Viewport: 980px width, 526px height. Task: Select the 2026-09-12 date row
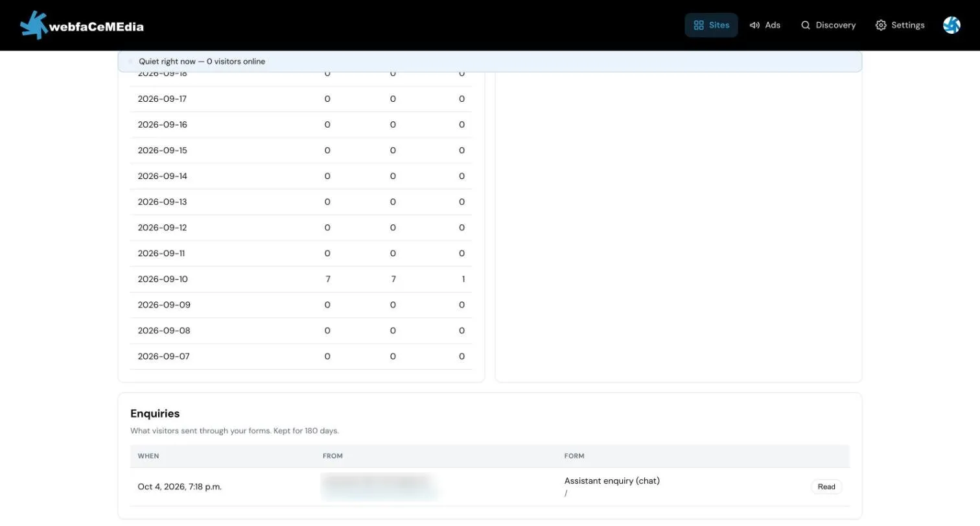tap(301, 228)
